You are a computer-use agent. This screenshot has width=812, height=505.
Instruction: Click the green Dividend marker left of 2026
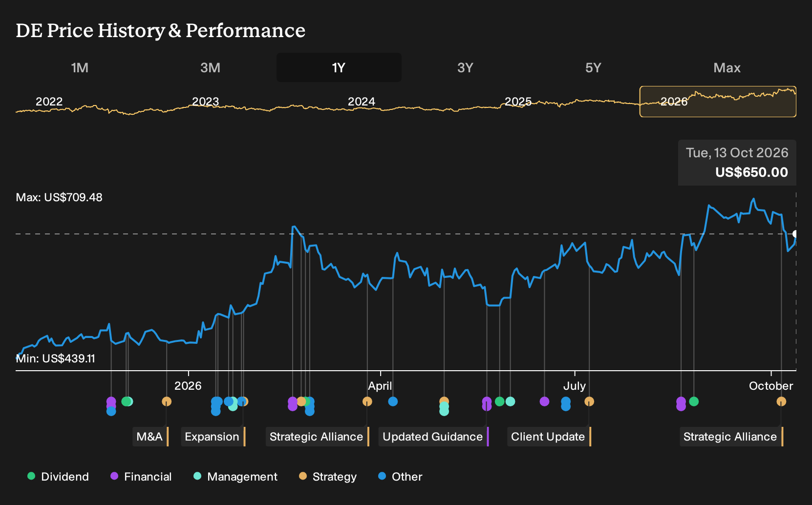coord(126,401)
